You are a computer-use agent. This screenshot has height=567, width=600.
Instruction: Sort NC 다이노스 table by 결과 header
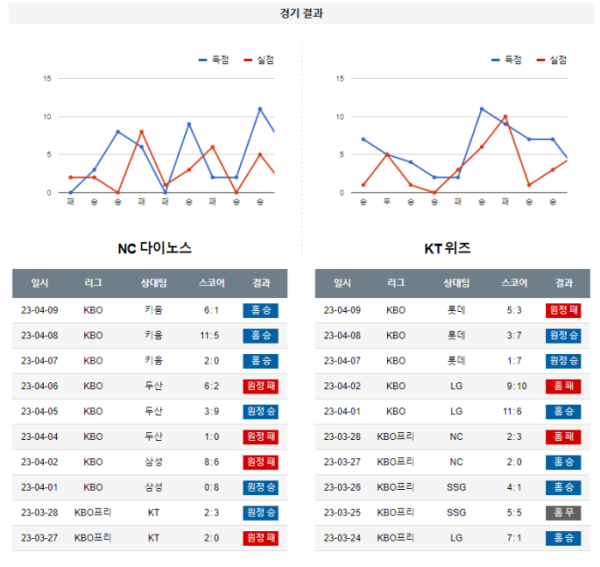pos(261,283)
